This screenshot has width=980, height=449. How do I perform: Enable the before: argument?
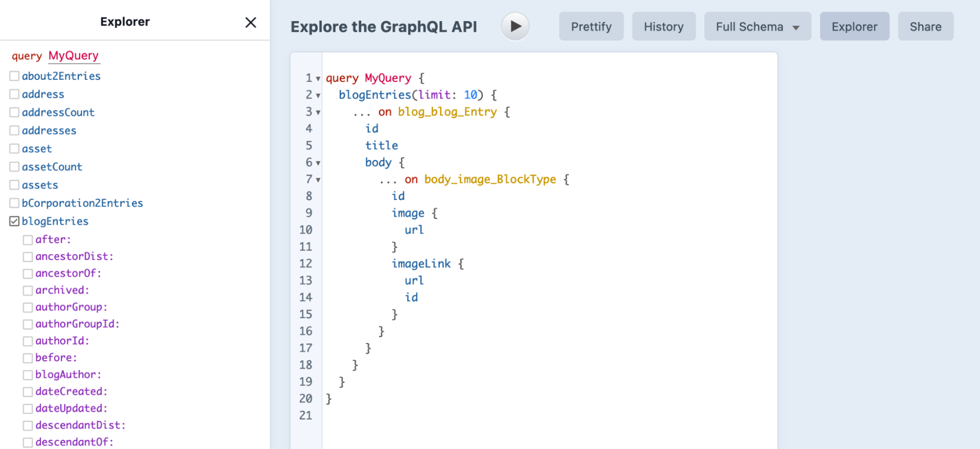[x=28, y=358]
